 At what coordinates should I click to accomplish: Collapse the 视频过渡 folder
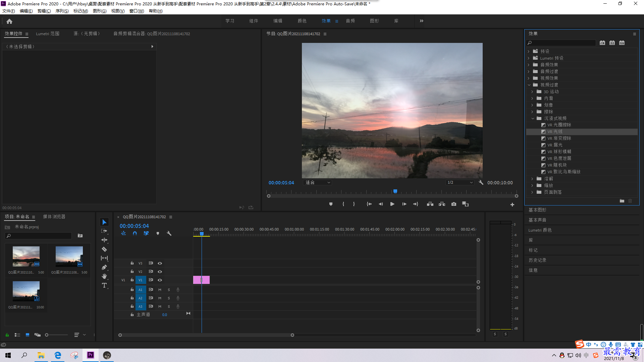point(529,85)
